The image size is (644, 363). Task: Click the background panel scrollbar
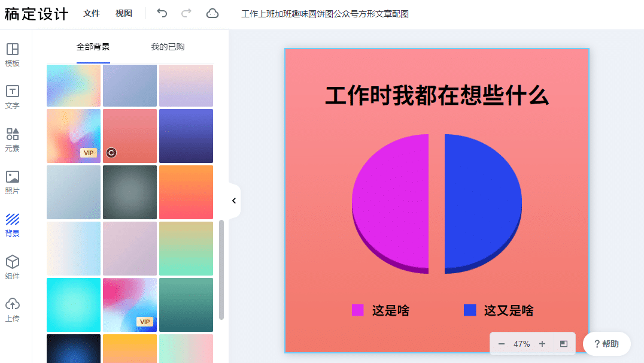click(221, 270)
